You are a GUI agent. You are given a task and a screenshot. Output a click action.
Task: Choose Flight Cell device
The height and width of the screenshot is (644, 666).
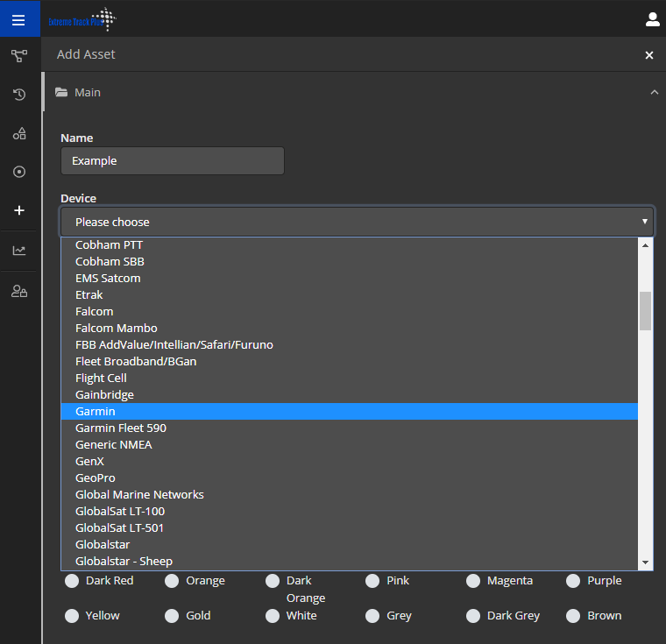click(x=349, y=378)
